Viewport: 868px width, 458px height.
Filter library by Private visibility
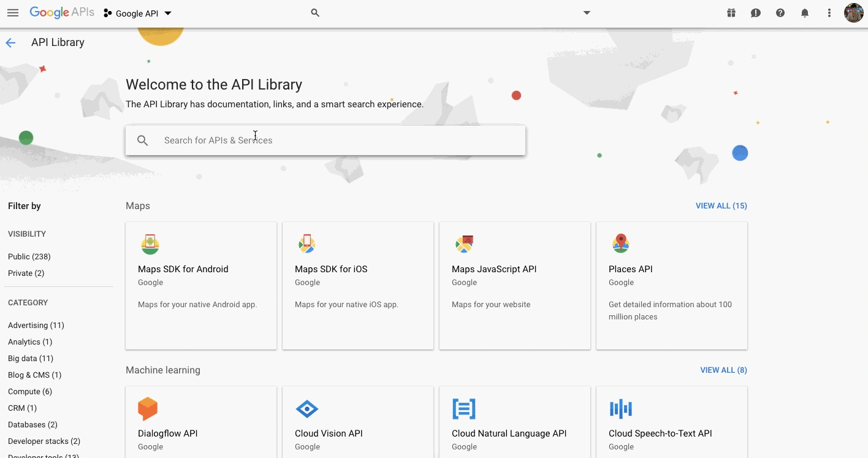[x=26, y=273]
